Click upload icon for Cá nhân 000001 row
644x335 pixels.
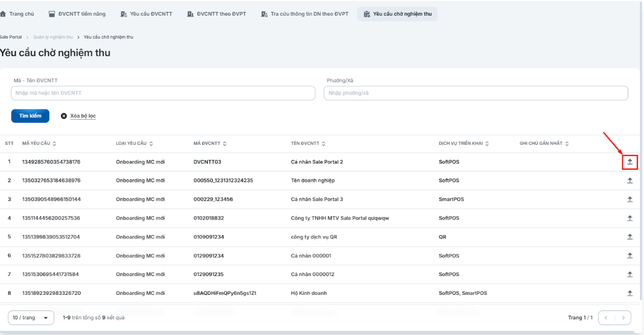click(x=630, y=256)
